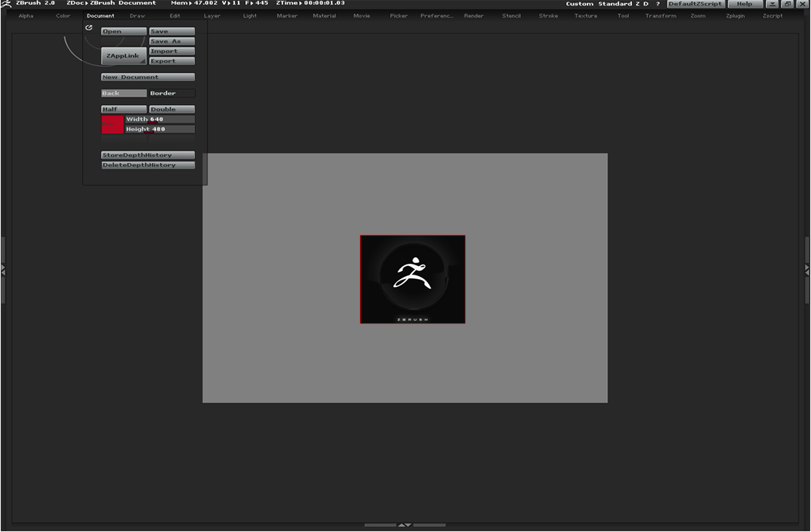Click the ZBrush logo icon in title bar
The width and height of the screenshot is (811, 532).
click(7, 4)
